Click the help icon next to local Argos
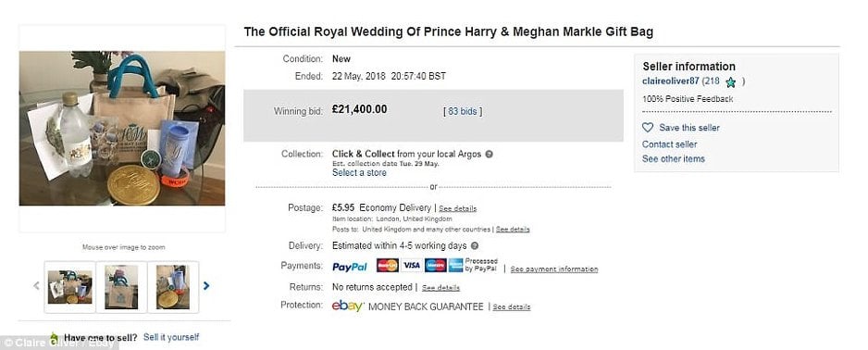The height and width of the screenshot is (350, 868). pyautogui.click(x=489, y=154)
